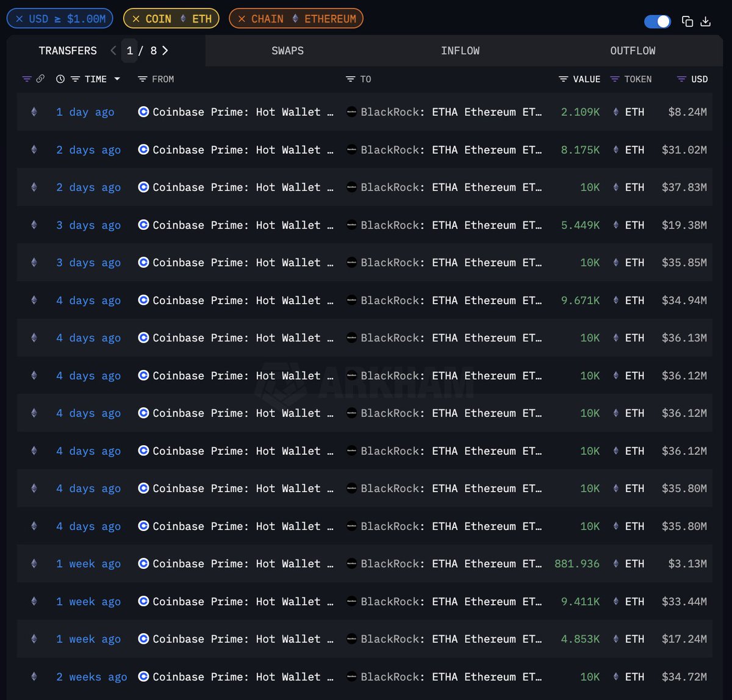The width and height of the screenshot is (732, 700).
Task: Click the Ethereum chain icon in $34.72M row
Action: point(34,677)
